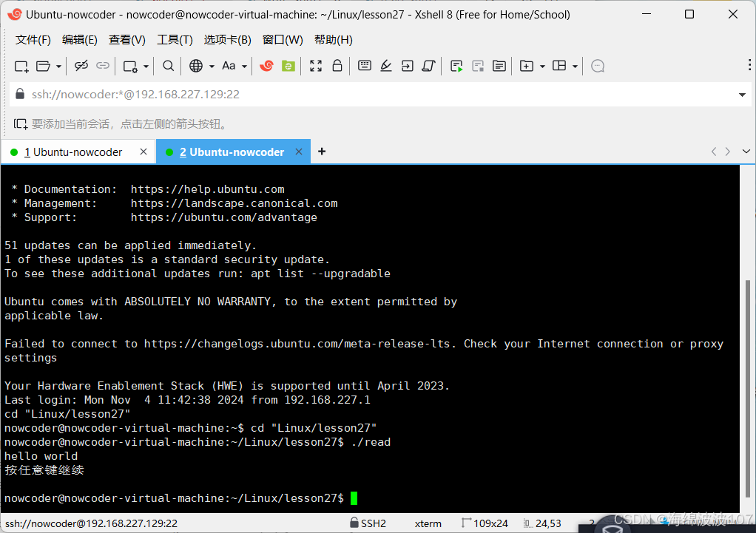Click xterm in the status bar
The image size is (756, 533).
[x=428, y=523]
